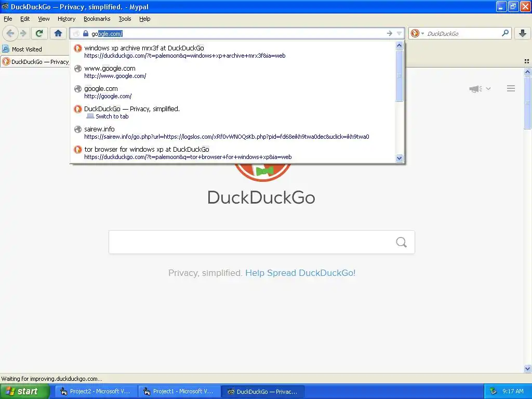
Task: Open the View menu
Action: (x=44, y=19)
